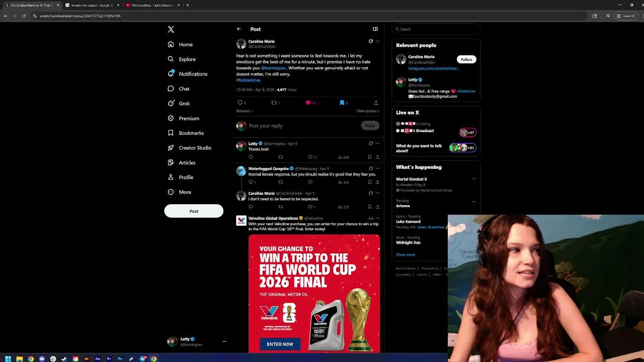Open Notifications in the sidebar

(x=188, y=74)
